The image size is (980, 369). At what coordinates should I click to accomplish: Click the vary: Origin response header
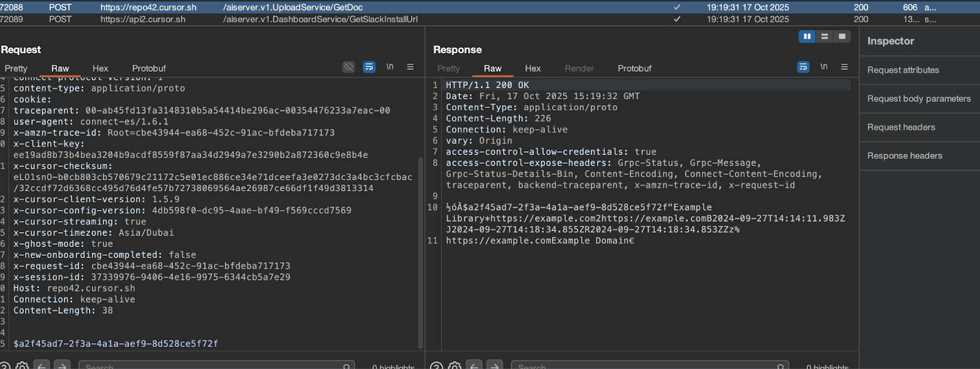(479, 140)
